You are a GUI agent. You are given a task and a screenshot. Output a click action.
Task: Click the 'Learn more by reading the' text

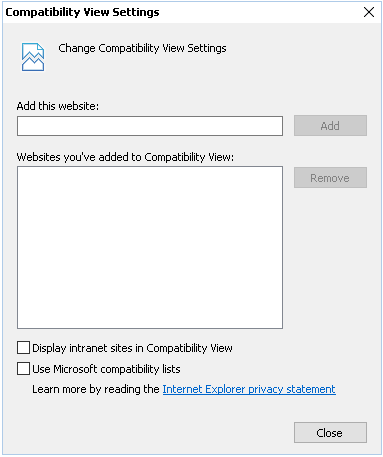(x=96, y=389)
